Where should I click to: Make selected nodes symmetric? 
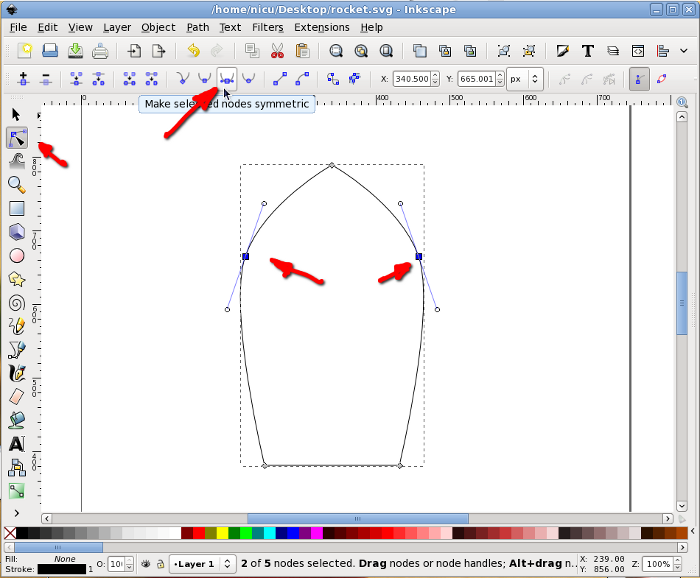(227, 79)
